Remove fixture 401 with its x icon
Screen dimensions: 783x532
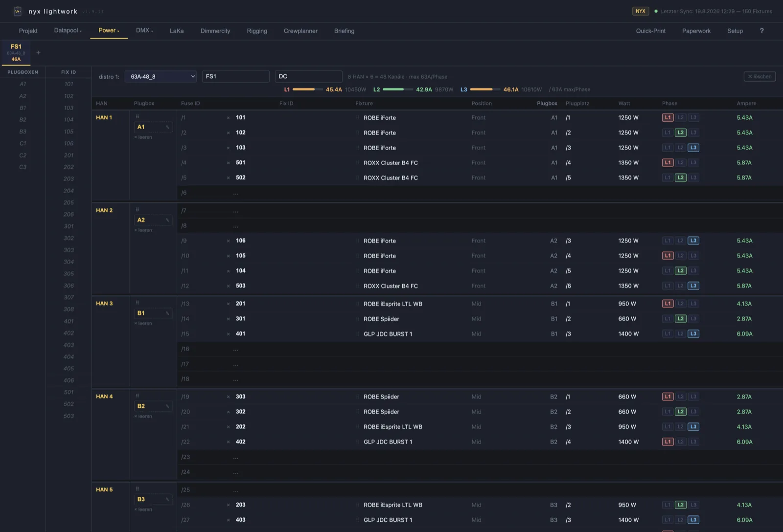pyautogui.click(x=228, y=334)
